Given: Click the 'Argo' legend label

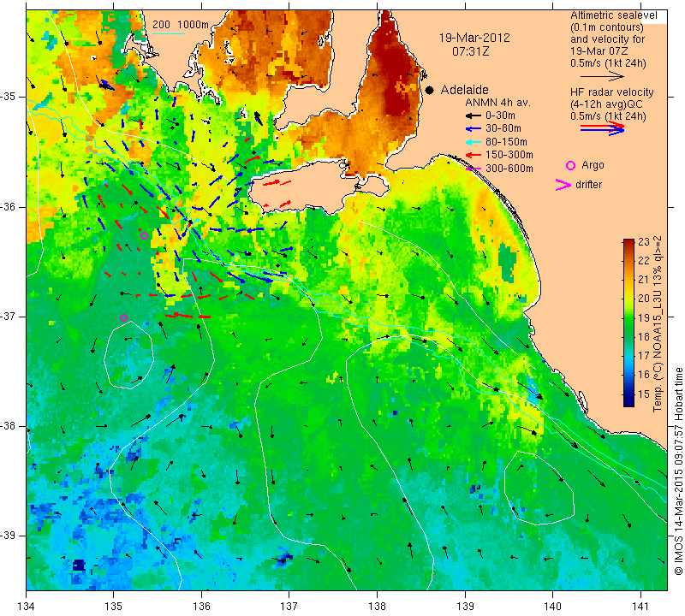Looking at the screenshot, I should pos(593,165).
